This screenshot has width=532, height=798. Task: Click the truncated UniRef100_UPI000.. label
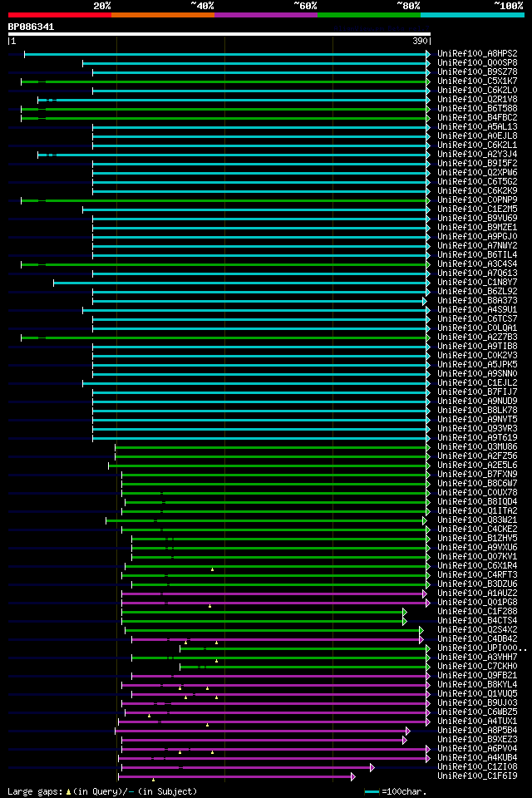click(x=482, y=649)
